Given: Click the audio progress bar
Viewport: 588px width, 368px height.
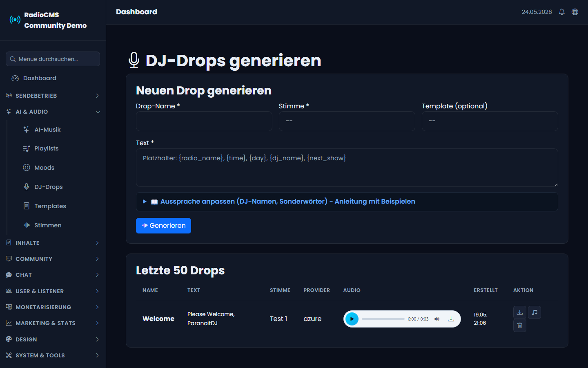Looking at the screenshot, I should pos(383,319).
